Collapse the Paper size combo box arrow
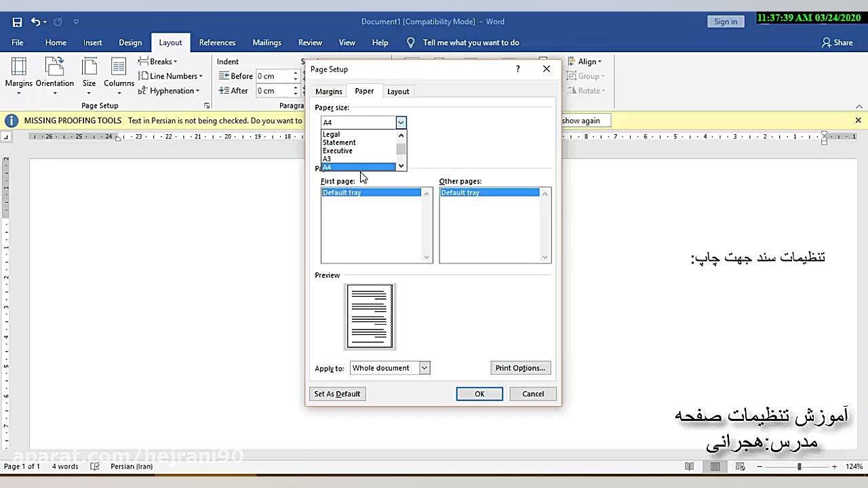Screen dimensions: 868x488 [401, 123]
